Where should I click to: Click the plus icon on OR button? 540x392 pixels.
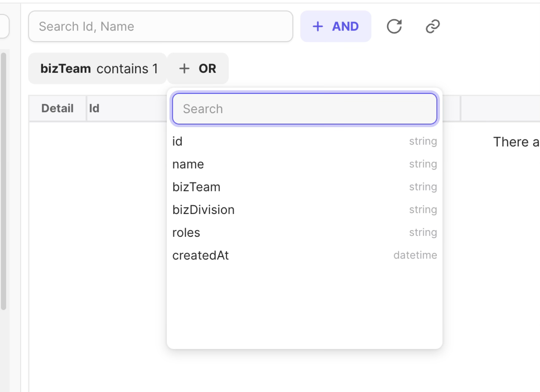point(184,68)
